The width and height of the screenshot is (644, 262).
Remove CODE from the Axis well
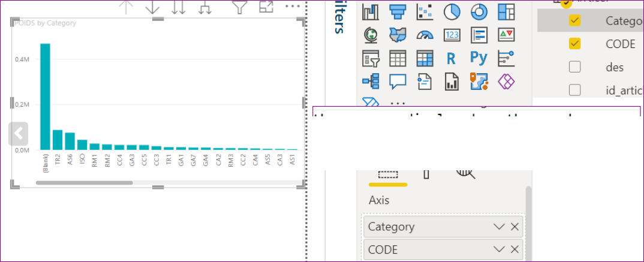pyautogui.click(x=514, y=249)
